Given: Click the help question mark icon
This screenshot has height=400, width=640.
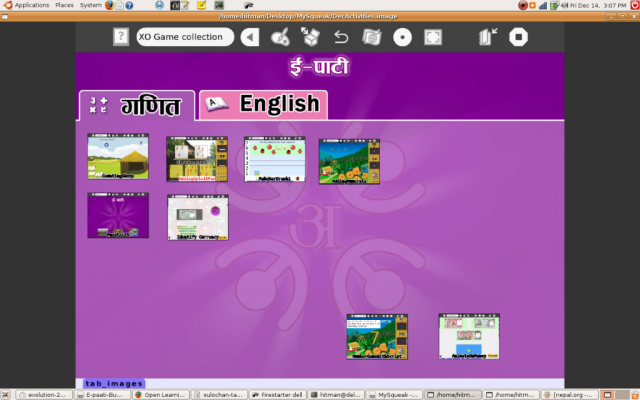Looking at the screenshot, I should point(120,37).
